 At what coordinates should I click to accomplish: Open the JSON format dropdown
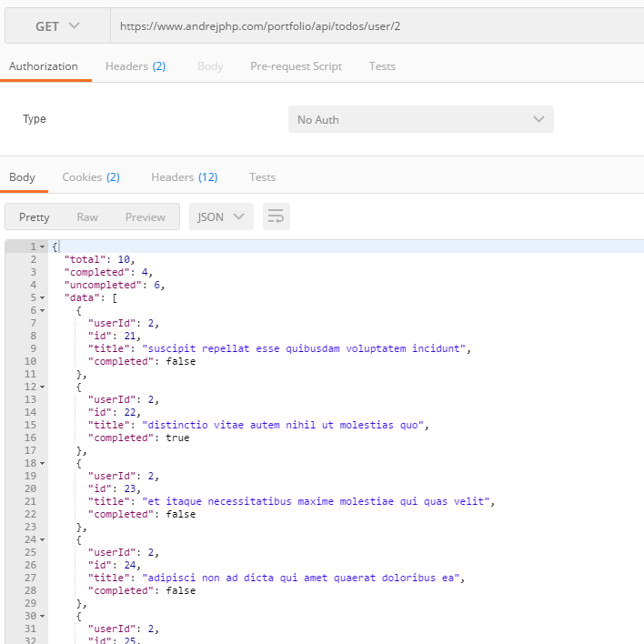coord(221,216)
